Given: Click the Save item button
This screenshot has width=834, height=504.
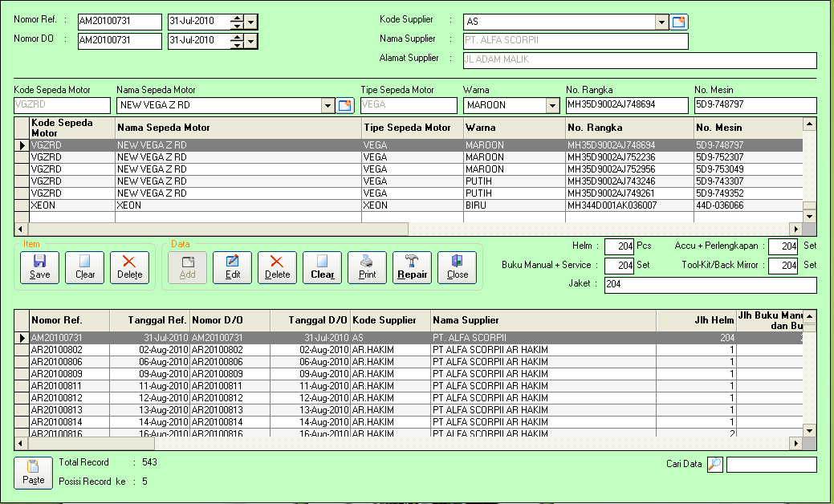Looking at the screenshot, I should [39, 266].
